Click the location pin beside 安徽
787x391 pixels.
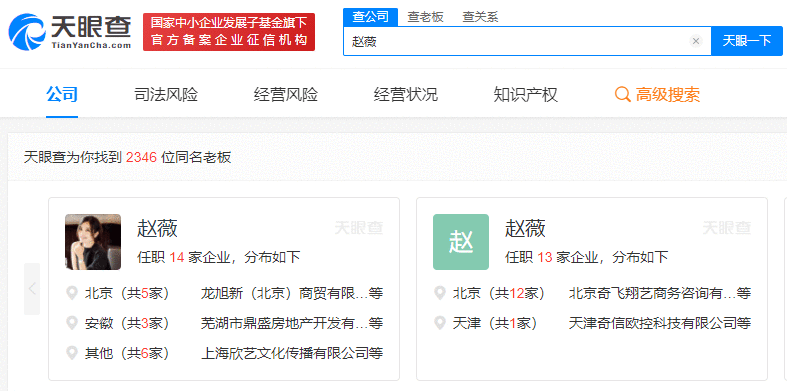click(72, 323)
